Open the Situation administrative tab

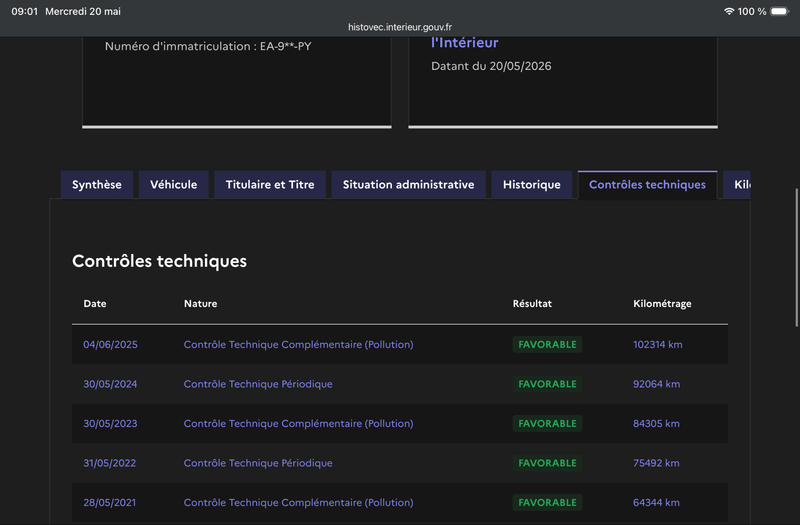[x=409, y=185]
